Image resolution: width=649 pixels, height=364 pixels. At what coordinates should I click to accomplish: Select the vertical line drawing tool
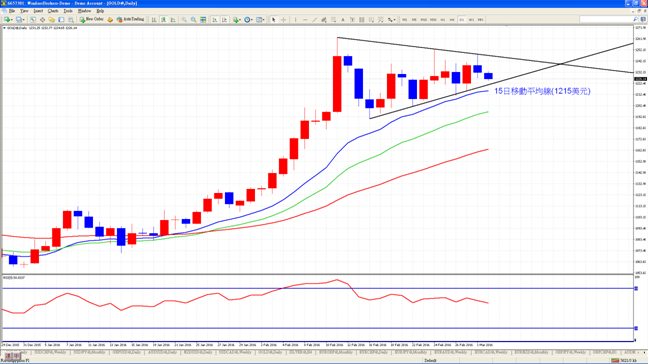point(295,19)
